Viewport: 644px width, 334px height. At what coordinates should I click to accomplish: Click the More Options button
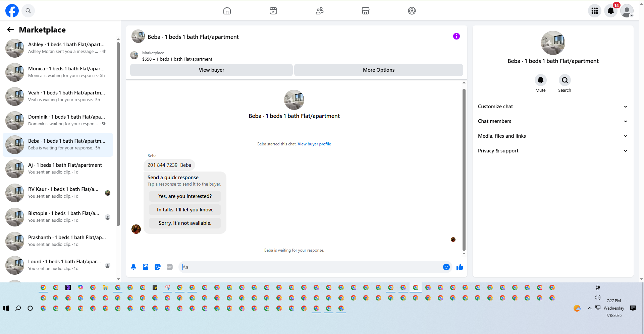(x=379, y=70)
